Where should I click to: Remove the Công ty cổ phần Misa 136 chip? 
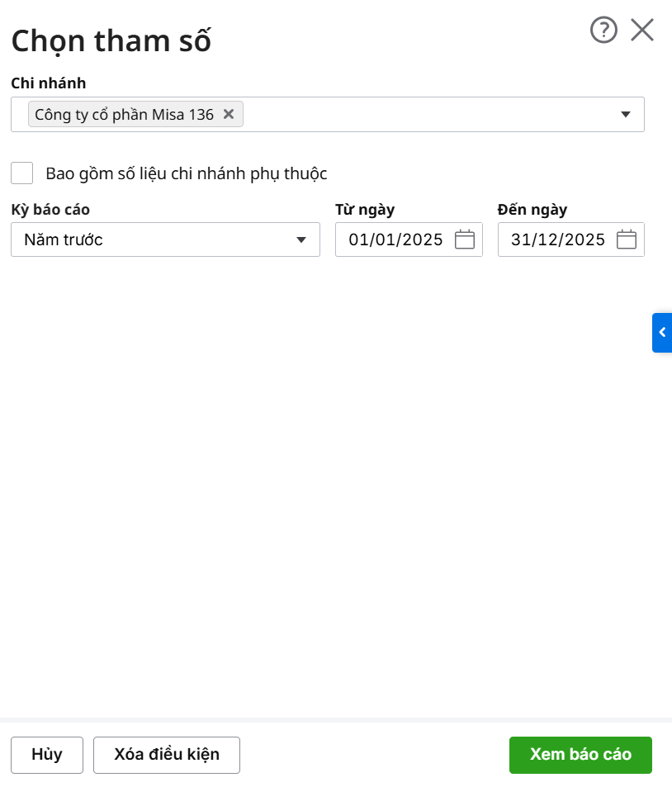229,114
